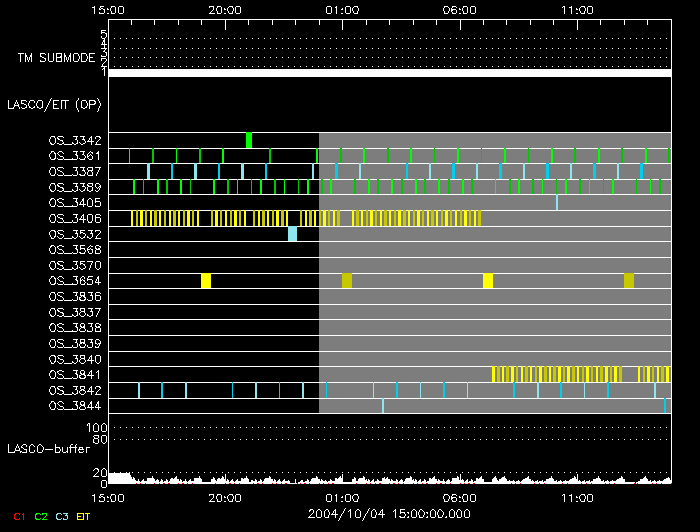The width and height of the screenshot is (700, 532).
Task: Click the first yellow block in row OS_3654
Action: tap(206, 281)
